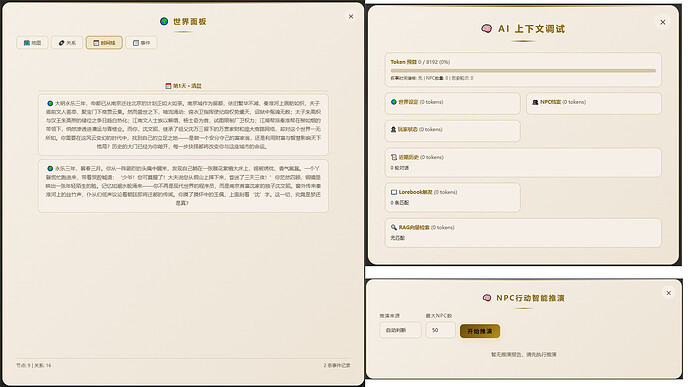Image resolution: width=690 pixels, height=387 pixels.
Task: Click the Lorebook book icon
Action: 394,192
